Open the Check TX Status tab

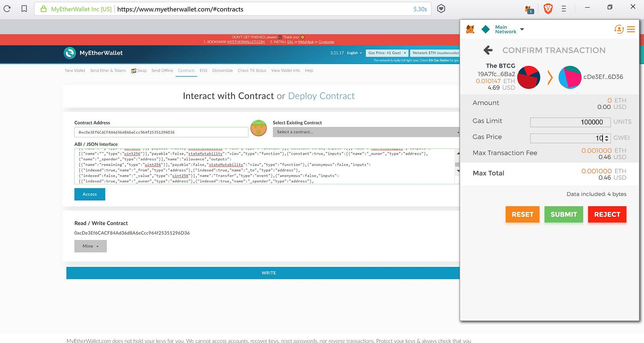pyautogui.click(x=252, y=70)
